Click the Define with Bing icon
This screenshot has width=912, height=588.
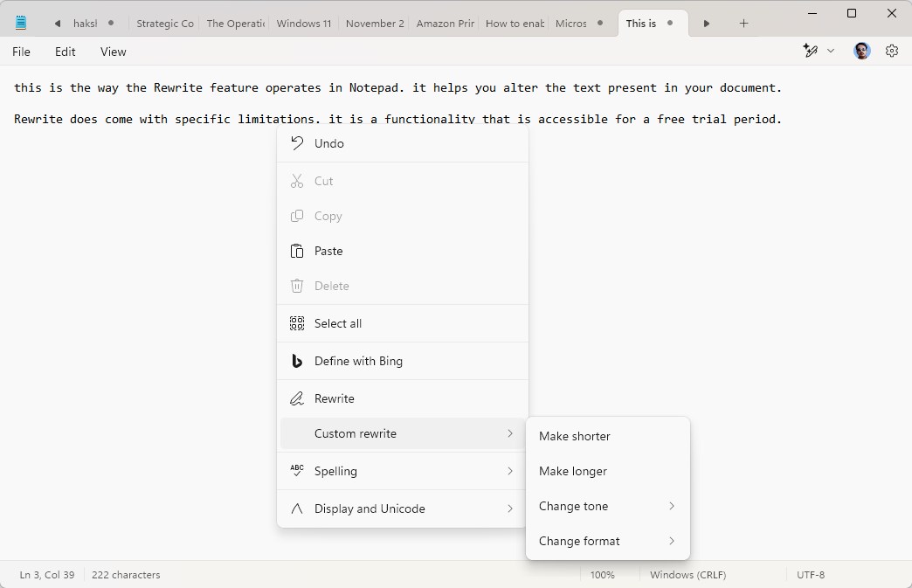[x=297, y=361]
